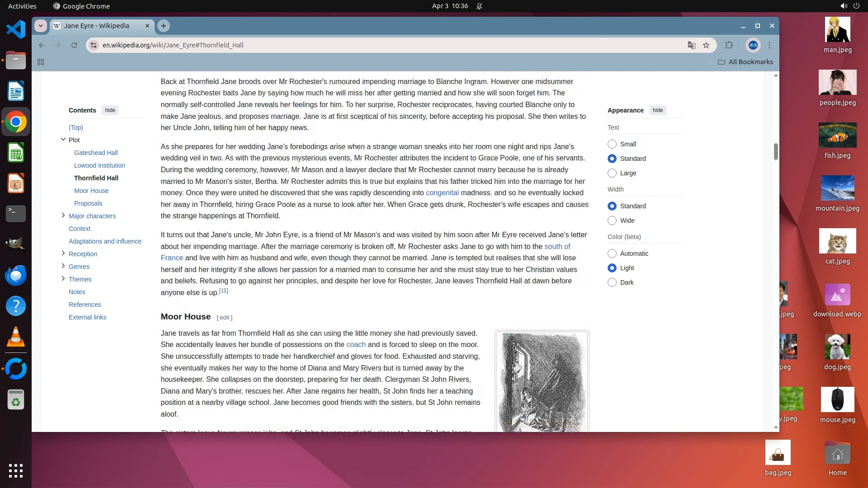Open the Chrome extensions puzzle icon
Screen dimensions: 868x488
(729, 45)
